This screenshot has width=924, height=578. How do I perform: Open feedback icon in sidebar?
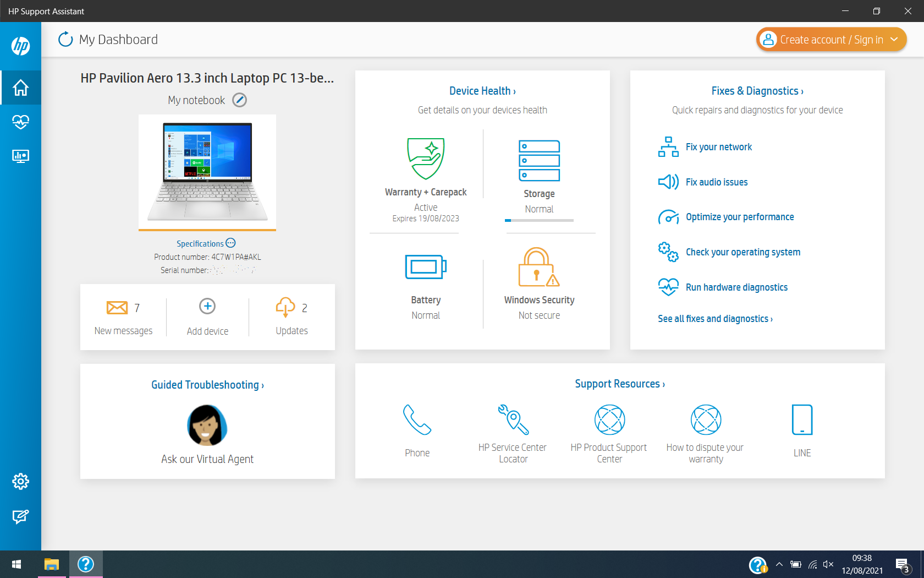pyautogui.click(x=20, y=516)
